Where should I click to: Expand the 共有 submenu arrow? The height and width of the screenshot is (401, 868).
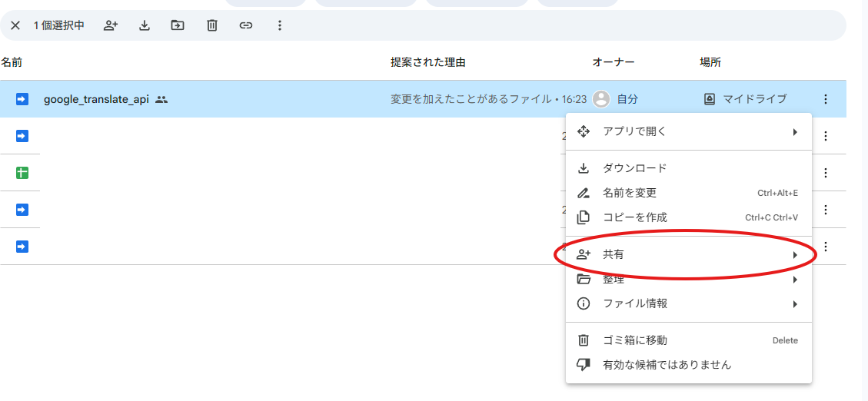tap(795, 255)
